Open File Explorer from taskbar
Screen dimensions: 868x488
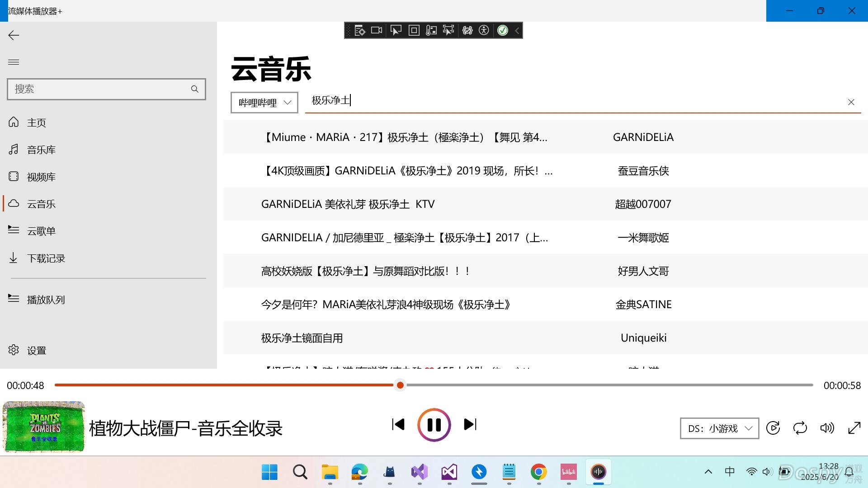tap(330, 472)
